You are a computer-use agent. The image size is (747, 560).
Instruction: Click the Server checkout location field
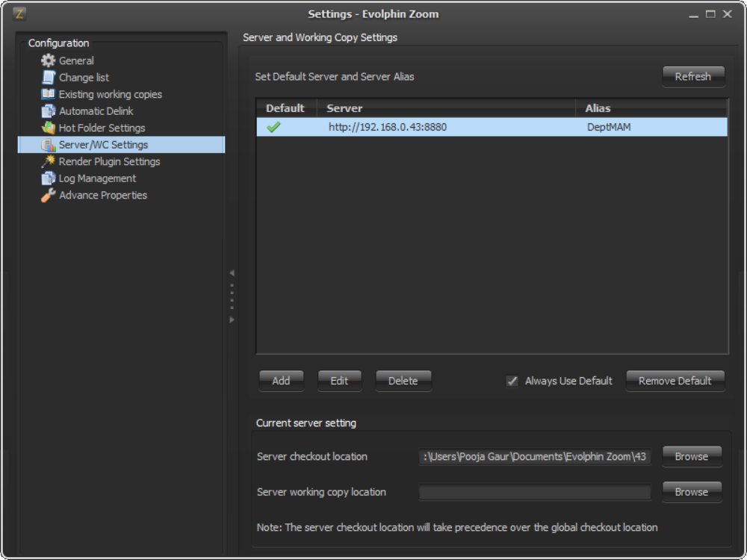tap(535, 457)
